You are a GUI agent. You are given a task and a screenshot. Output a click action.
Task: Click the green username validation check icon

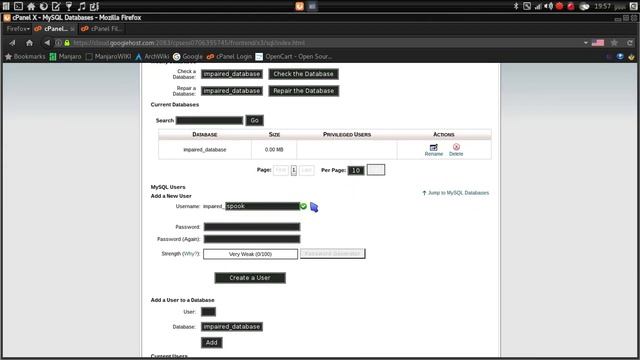(x=303, y=206)
